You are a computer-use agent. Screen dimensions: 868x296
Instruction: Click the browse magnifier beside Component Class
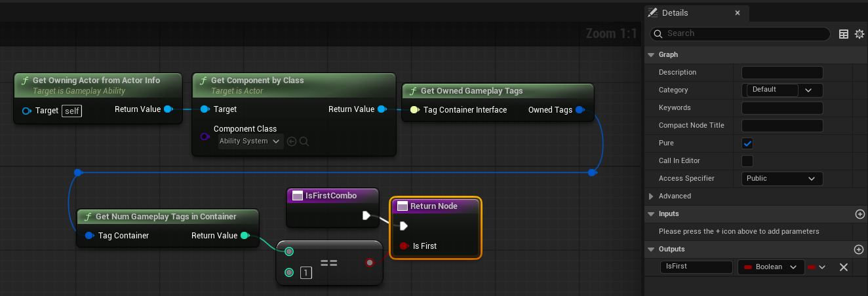pyautogui.click(x=304, y=141)
